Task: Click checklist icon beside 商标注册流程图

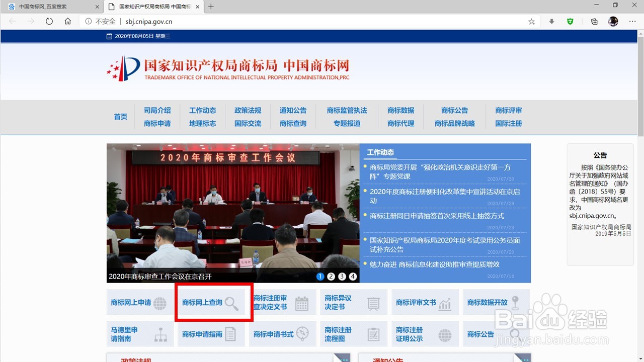Action: [x=373, y=334]
